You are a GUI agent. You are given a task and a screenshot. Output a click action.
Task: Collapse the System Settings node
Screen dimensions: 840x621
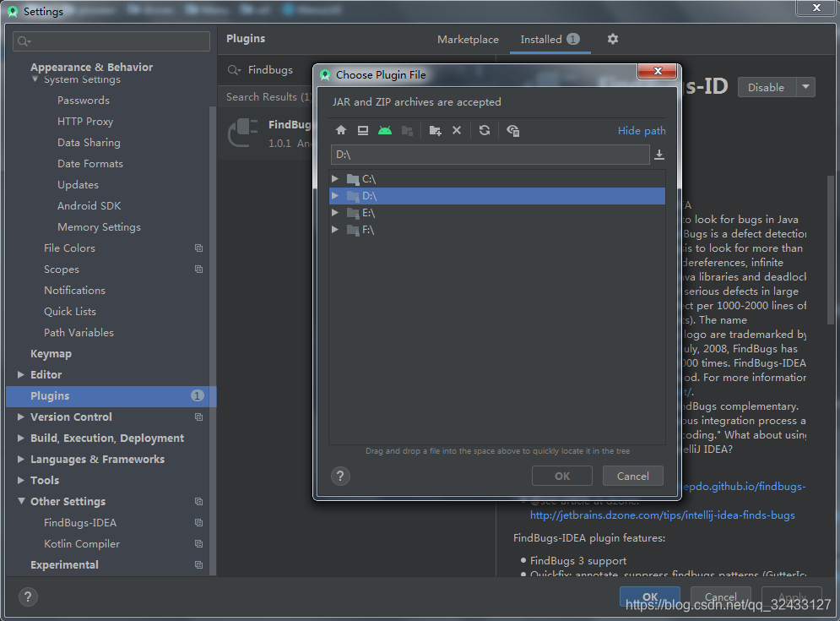pos(35,79)
